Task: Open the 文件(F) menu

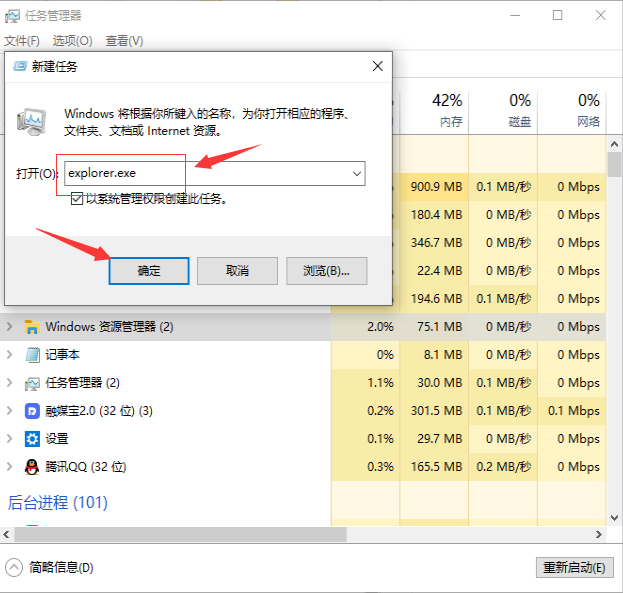Action: [x=22, y=41]
